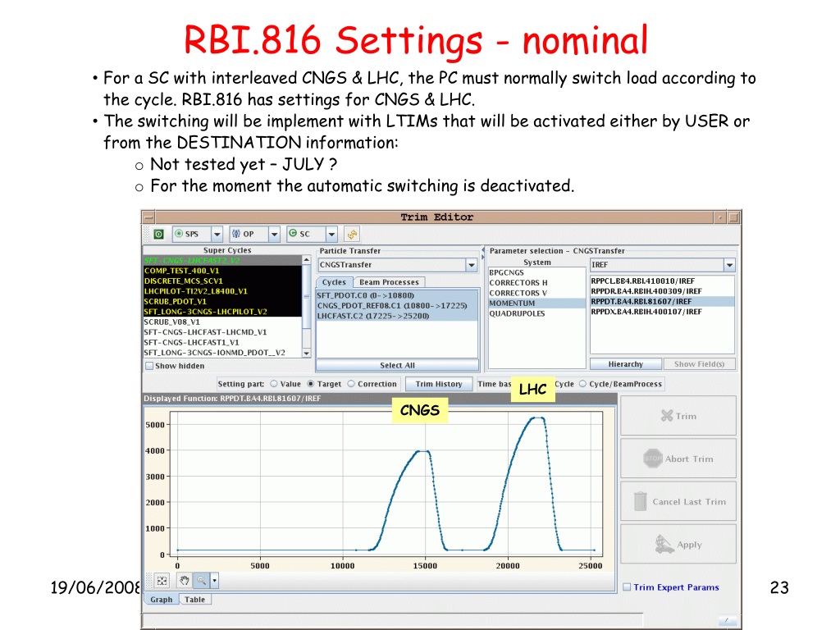
Task: Select super cycle SCRUB_PDOT_V1
Action: pyautogui.click(x=222, y=301)
